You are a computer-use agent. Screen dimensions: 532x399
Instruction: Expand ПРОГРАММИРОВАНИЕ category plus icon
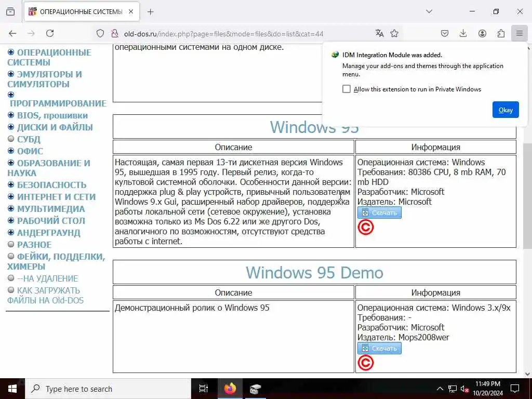tap(11, 95)
